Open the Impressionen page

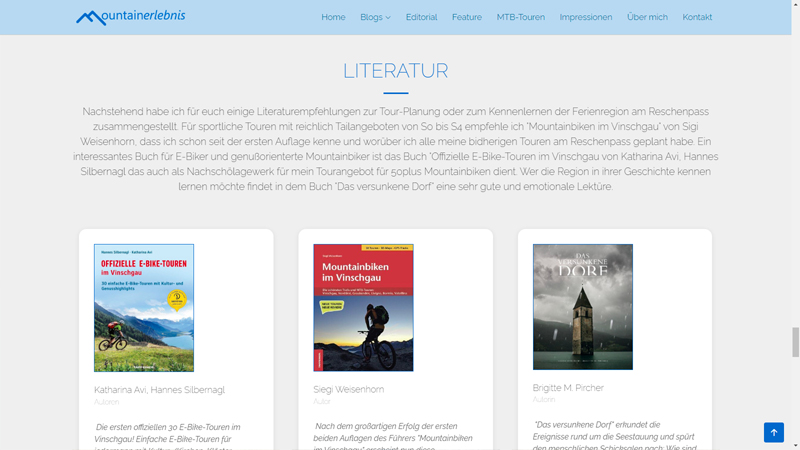[586, 17]
